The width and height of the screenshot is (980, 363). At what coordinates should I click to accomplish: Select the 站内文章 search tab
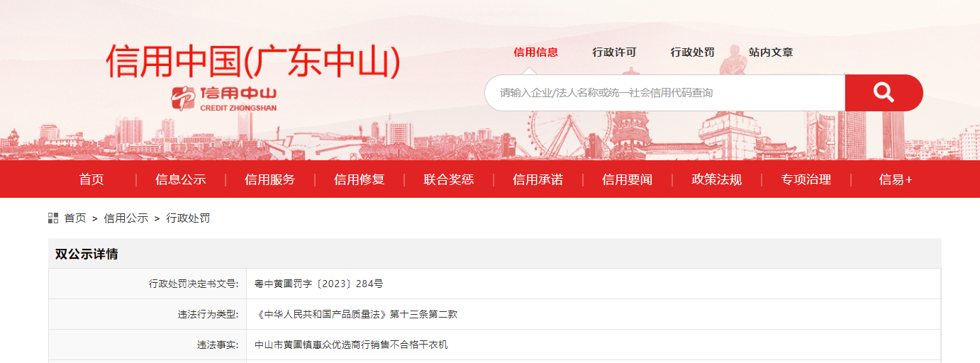771,52
